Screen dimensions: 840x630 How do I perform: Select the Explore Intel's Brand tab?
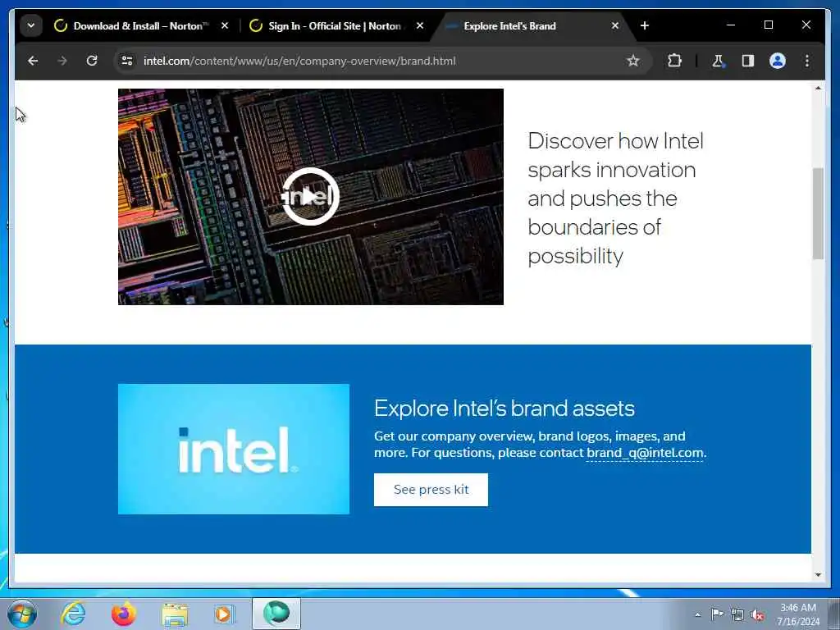(x=532, y=25)
